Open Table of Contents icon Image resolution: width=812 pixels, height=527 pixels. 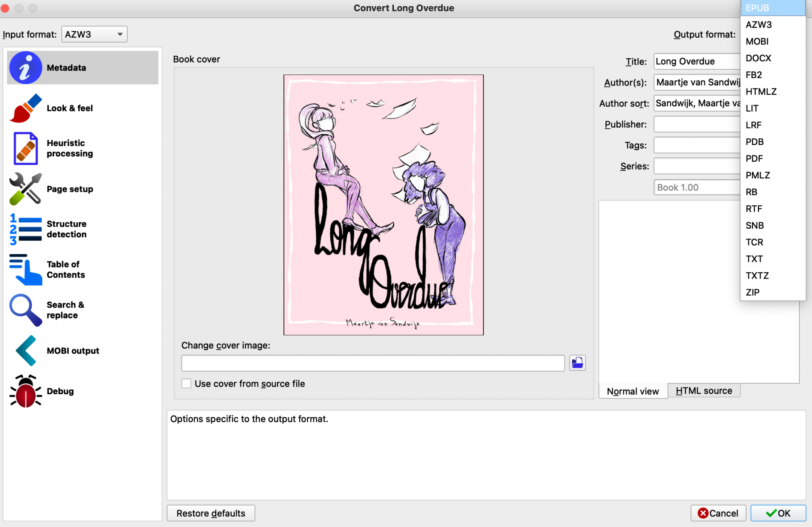click(x=25, y=269)
